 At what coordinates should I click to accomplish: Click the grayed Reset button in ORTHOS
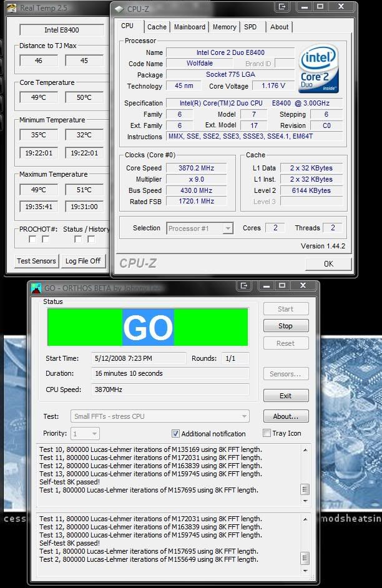[x=286, y=343]
